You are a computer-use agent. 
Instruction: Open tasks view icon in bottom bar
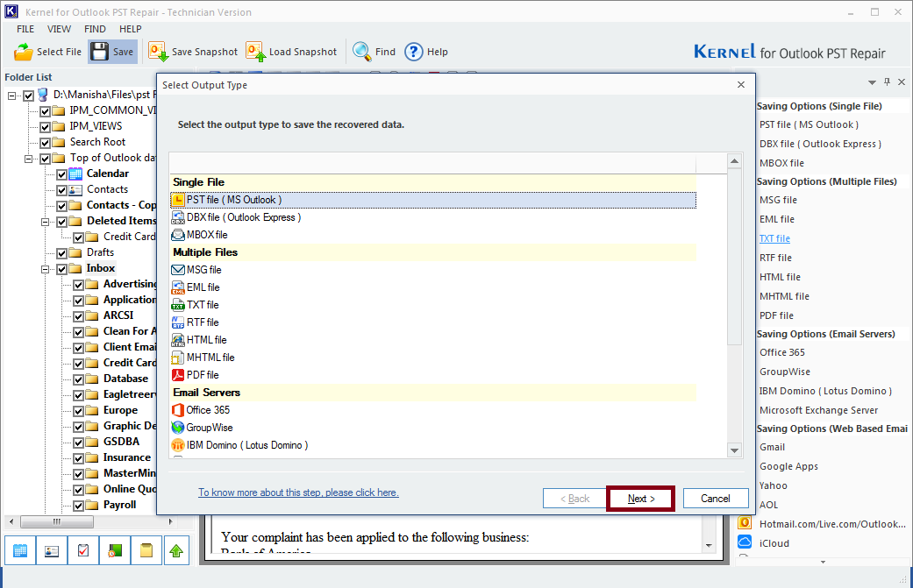click(x=83, y=550)
